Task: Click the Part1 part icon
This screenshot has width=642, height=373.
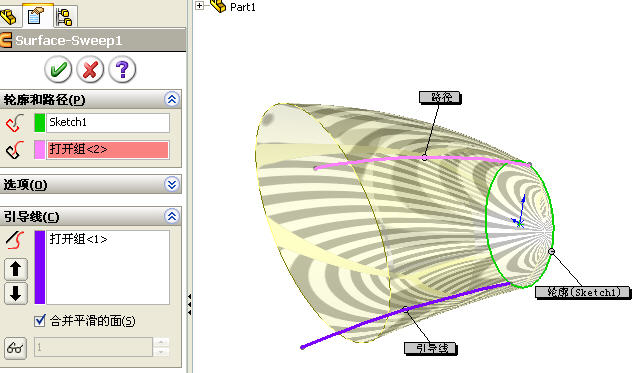Action: click(218, 6)
